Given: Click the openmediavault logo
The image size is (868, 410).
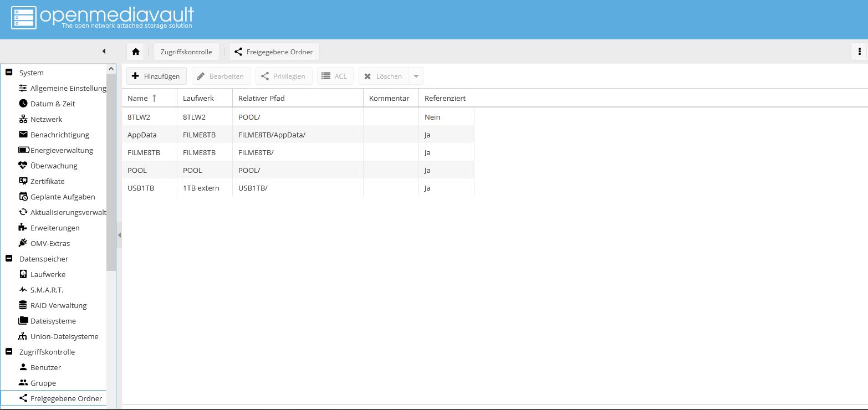Looking at the screenshot, I should click(x=103, y=18).
